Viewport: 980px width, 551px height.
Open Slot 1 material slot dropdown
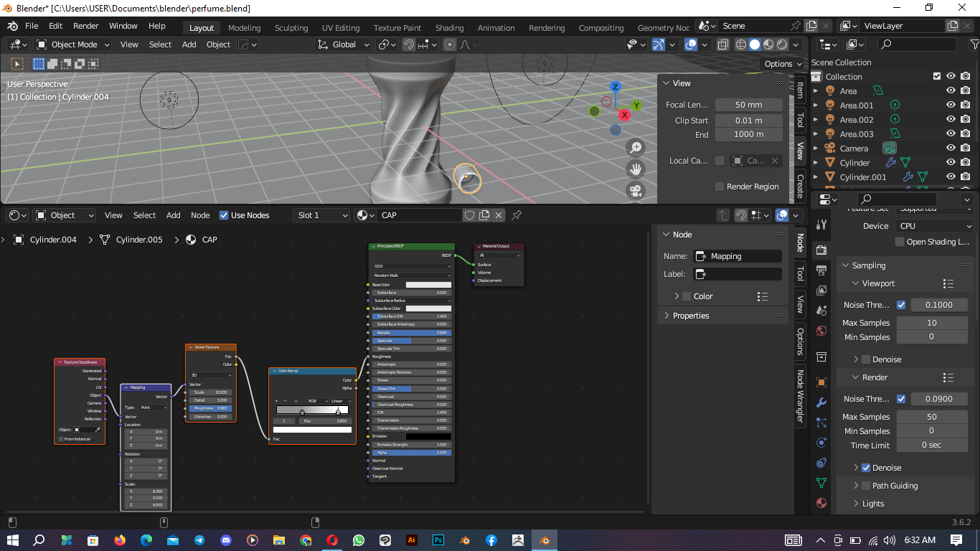click(x=321, y=215)
